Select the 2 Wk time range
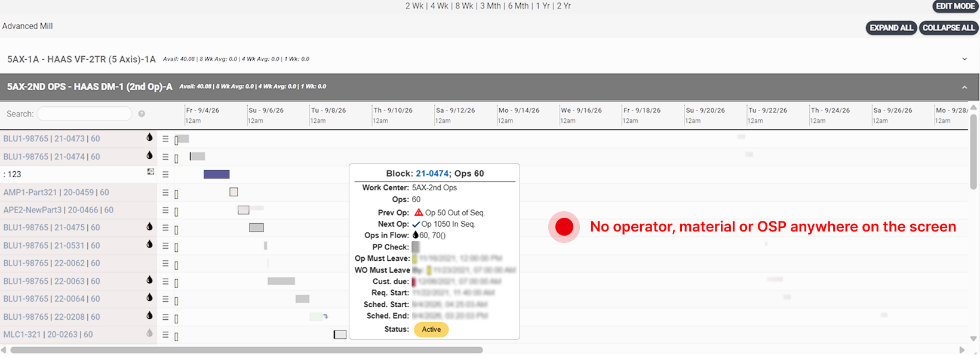Screen dimensions: 980x358 [414, 6]
